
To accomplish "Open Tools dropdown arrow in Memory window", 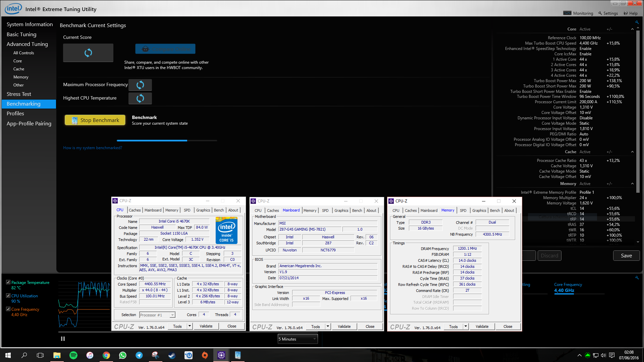I will (x=466, y=326).
